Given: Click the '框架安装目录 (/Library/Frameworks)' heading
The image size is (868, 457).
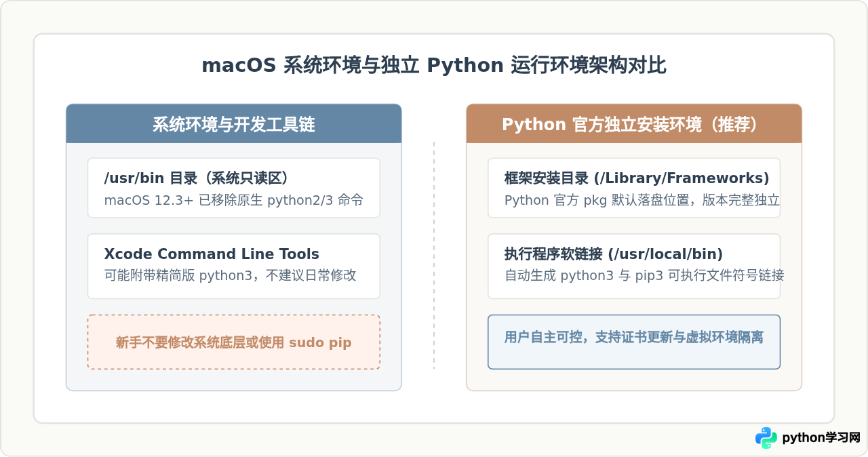Looking at the screenshot, I should [637, 178].
